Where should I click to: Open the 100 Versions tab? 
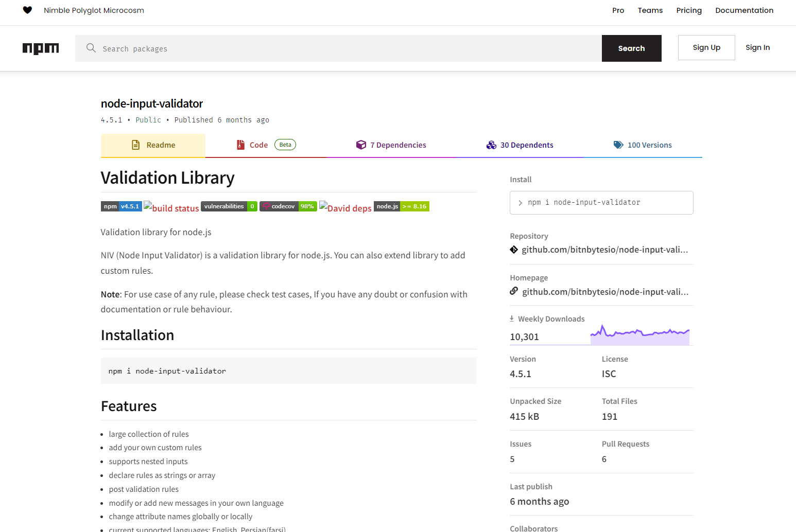(643, 145)
